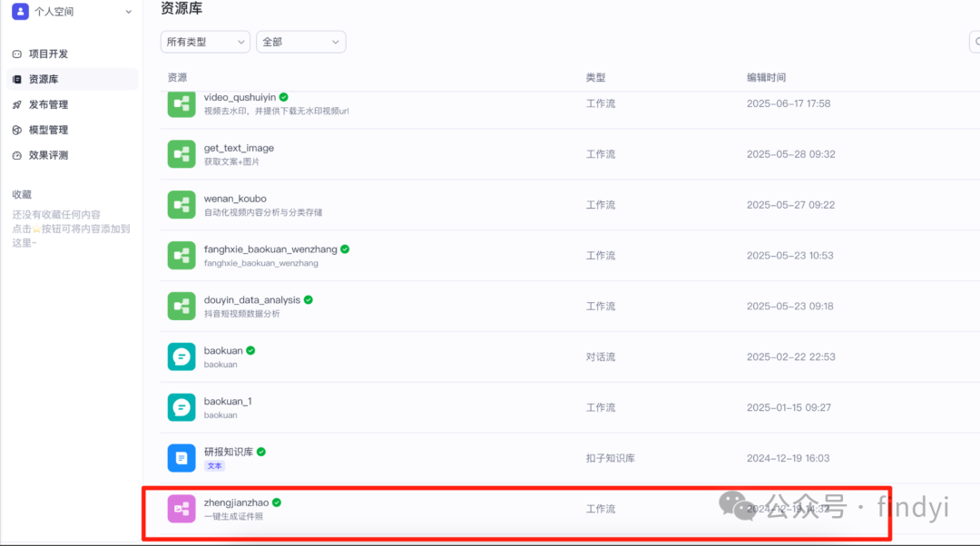
Task: Click the 研报知识库 knowledge base icon
Action: click(x=181, y=458)
